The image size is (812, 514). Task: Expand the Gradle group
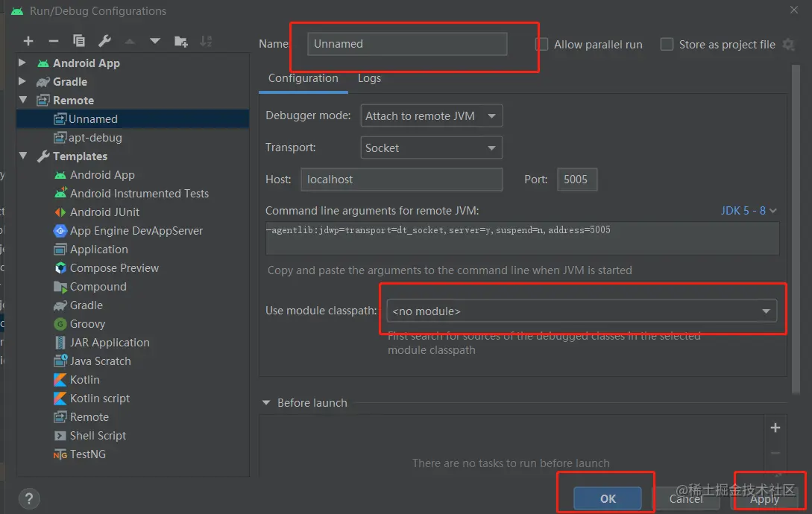point(22,81)
